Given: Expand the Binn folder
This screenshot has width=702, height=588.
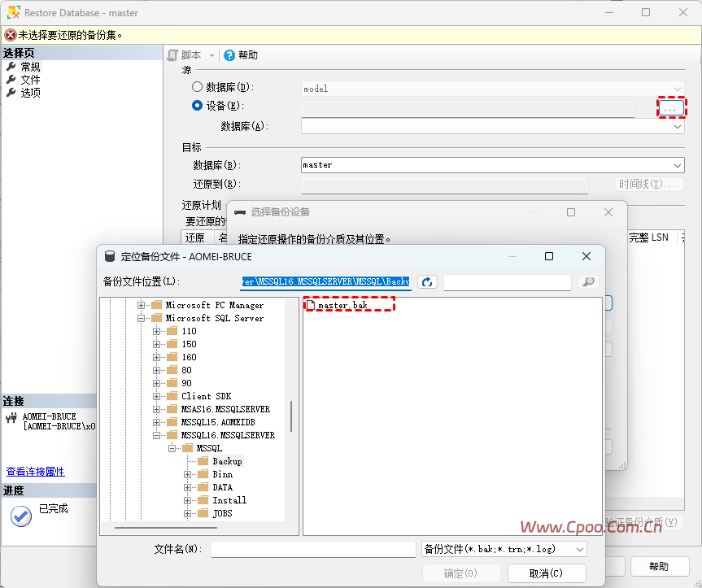Looking at the screenshot, I should pos(188,474).
